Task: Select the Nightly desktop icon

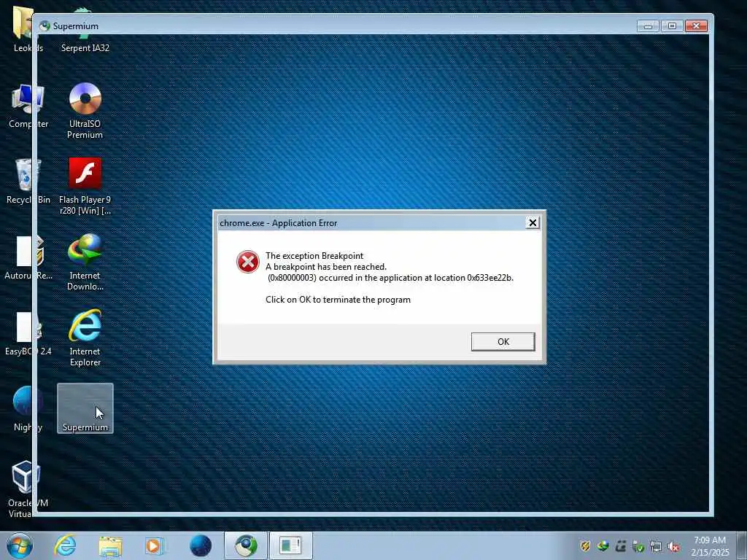Action: pos(28,409)
